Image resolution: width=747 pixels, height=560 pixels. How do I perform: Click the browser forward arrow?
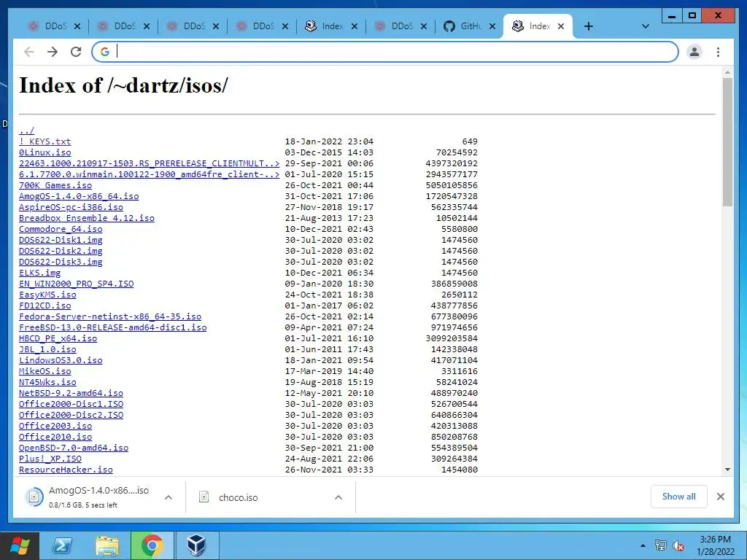[x=53, y=52]
